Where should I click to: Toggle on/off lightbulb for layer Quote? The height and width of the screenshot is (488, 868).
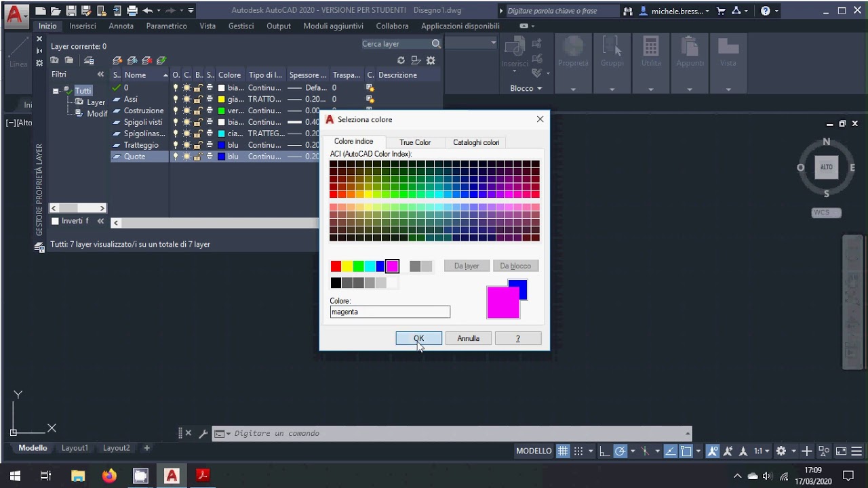point(176,157)
